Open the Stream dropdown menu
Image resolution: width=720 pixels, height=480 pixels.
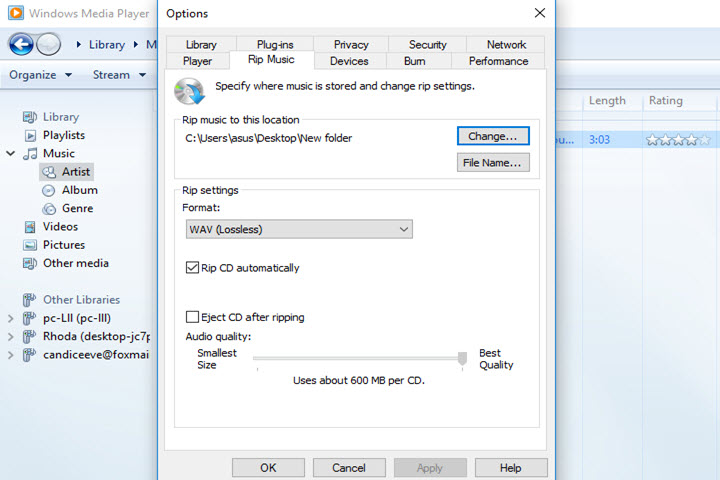(x=119, y=75)
